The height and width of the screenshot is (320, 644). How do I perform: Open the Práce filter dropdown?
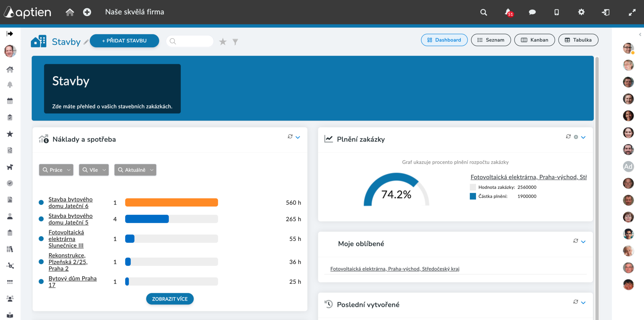coord(56,170)
